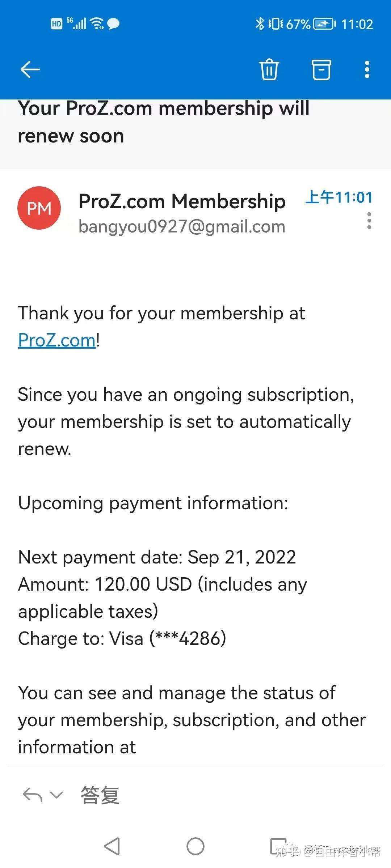Archive the email using the box icon
The height and width of the screenshot is (868, 391).
click(x=321, y=69)
